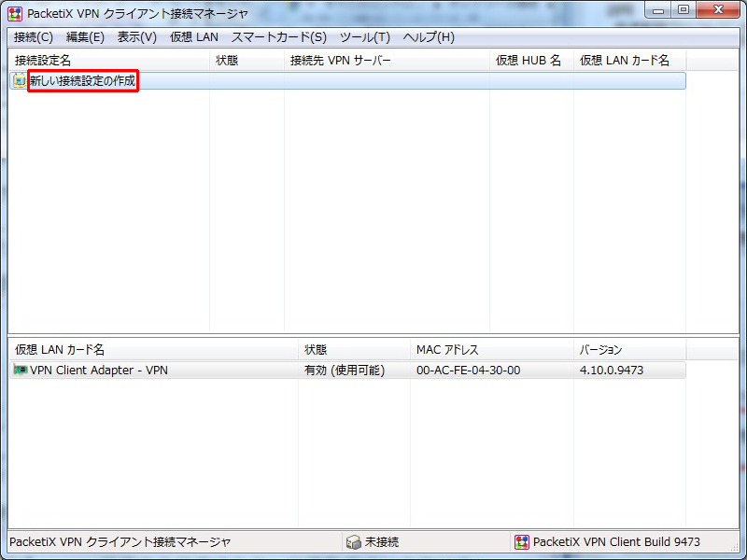The width and height of the screenshot is (747, 560).
Task: Click the new connection setting icon
Action: coord(20,81)
